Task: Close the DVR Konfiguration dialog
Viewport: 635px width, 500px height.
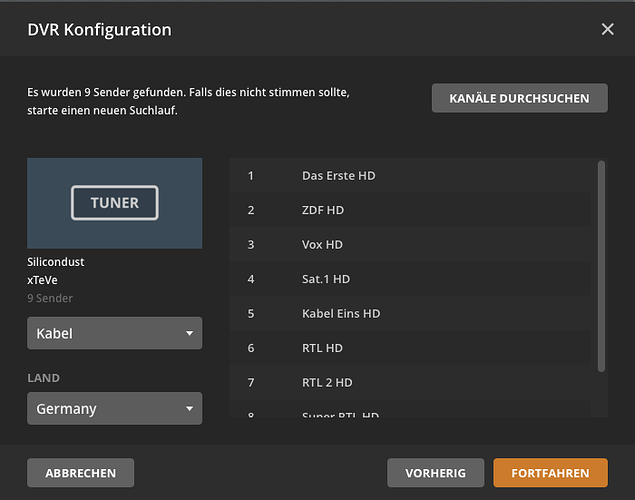Action: point(607,29)
